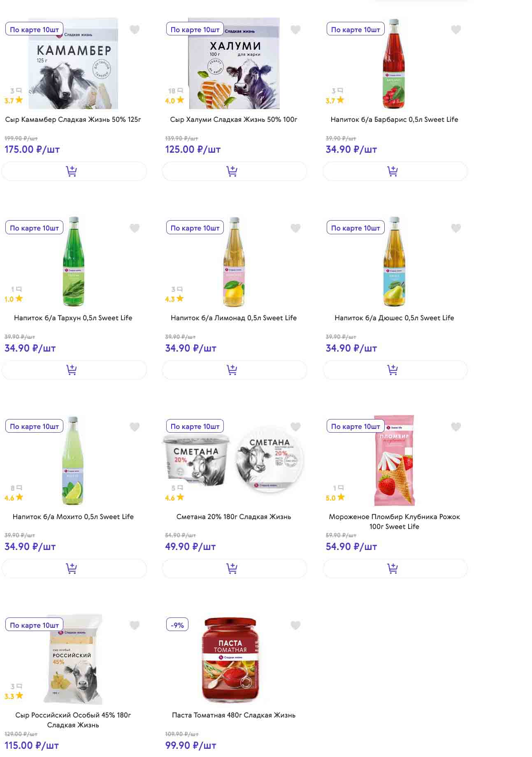
Task: Toggle favorite heart on Сыр Российский
Action: coord(135,625)
